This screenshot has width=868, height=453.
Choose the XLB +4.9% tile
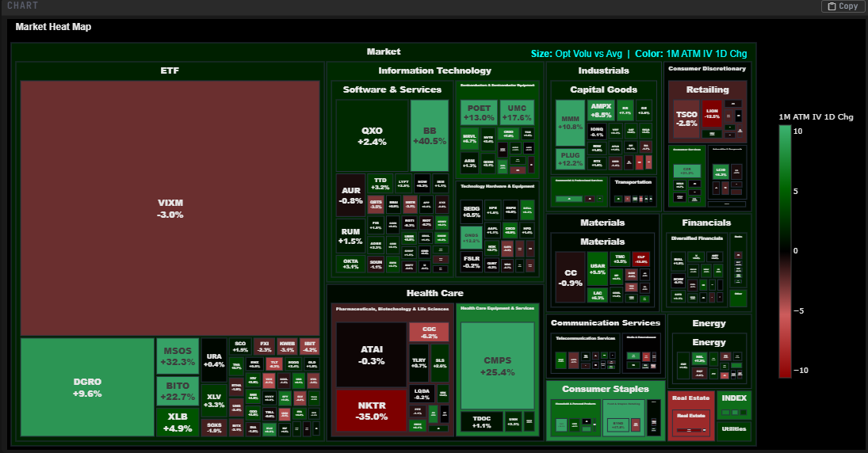click(x=178, y=422)
